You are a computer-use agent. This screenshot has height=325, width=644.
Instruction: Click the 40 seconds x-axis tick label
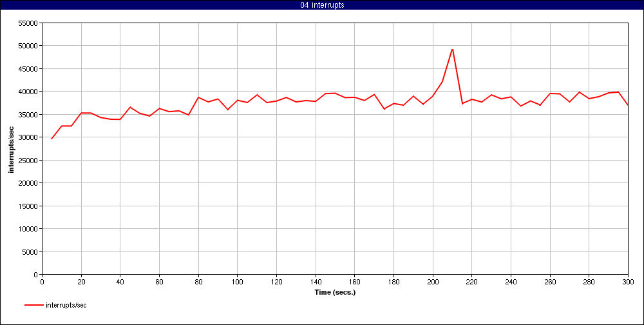click(120, 282)
